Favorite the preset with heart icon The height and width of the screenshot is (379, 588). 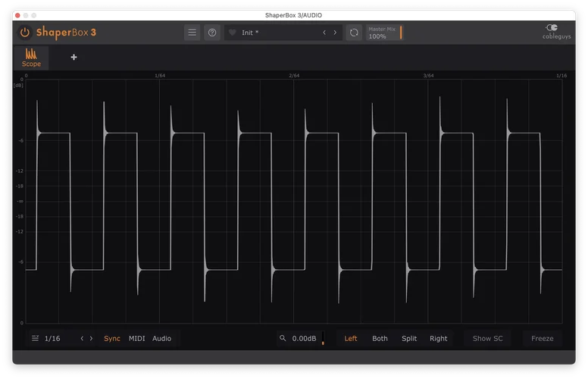pos(233,33)
